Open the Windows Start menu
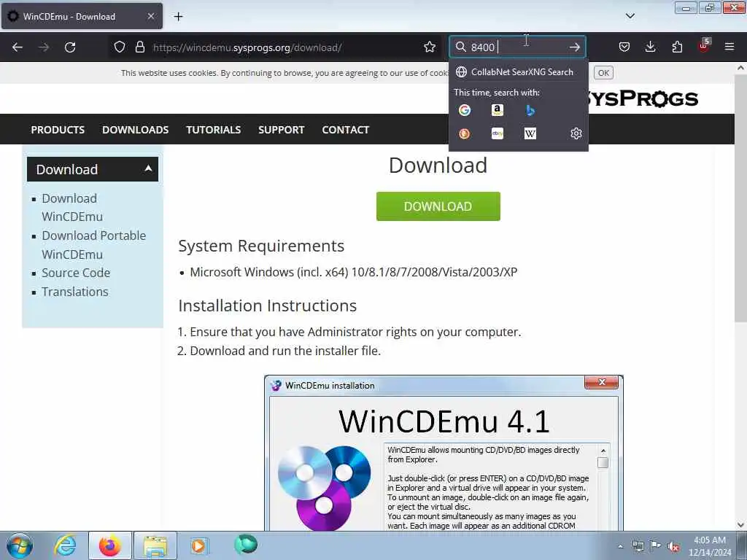The width and height of the screenshot is (747, 560). [x=20, y=545]
